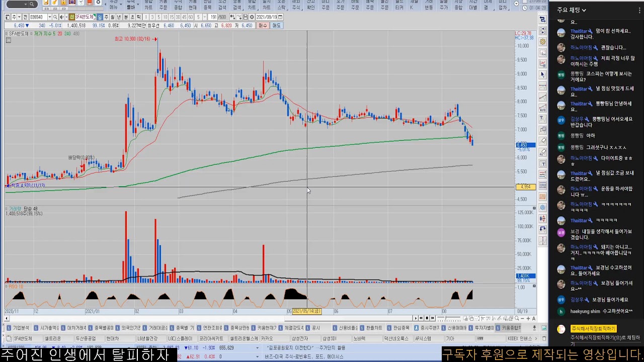This screenshot has height=362, width=644.
Task: Click the brush icon in the top icon row
Action: click(54, 3)
